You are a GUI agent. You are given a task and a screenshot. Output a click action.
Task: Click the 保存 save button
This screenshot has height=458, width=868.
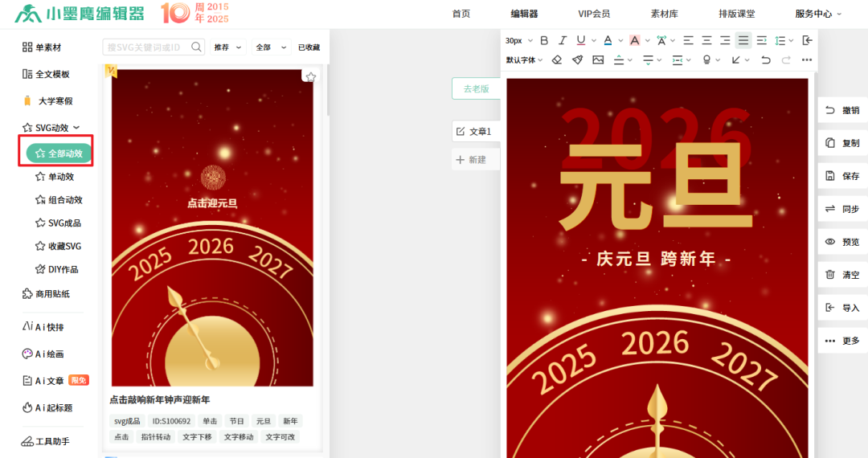click(x=843, y=176)
